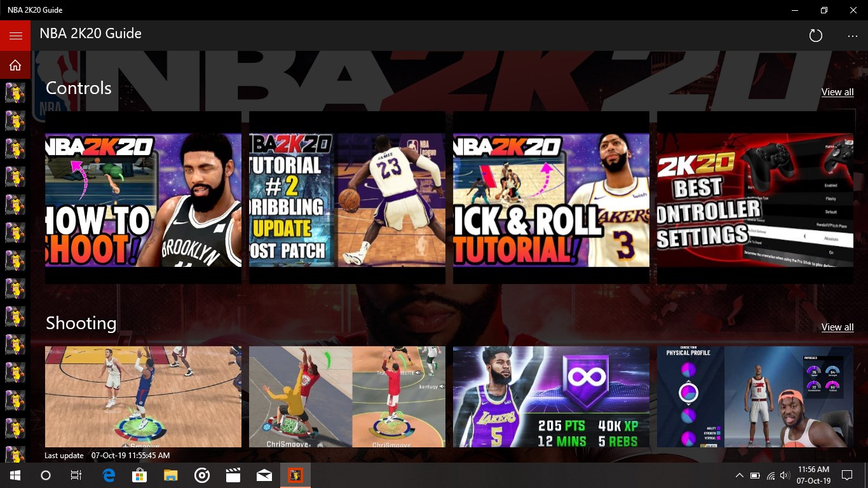Click the Last update timestamp text
This screenshot has height=488, width=868.
(x=107, y=456)
